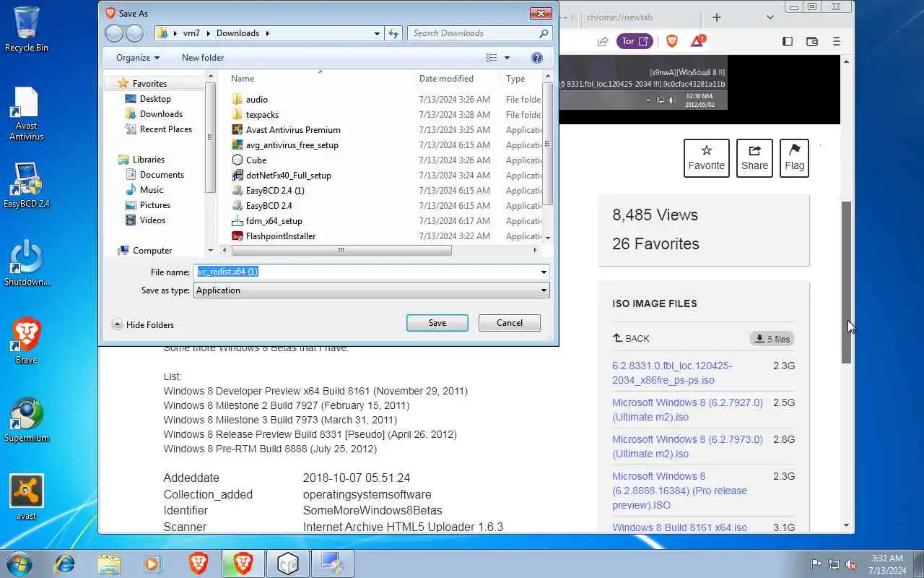924x578 pixels.
Task: Click the share page icon in Brave address bar
Action: [603, 41]
